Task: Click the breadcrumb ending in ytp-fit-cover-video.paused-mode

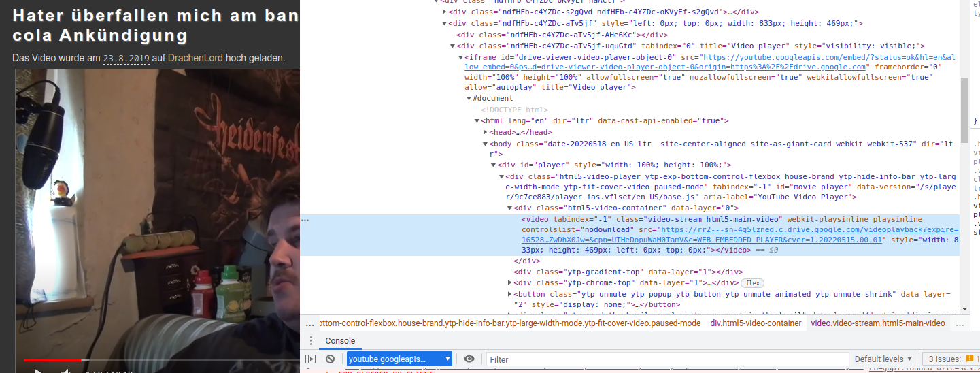Action: point(509,323)
